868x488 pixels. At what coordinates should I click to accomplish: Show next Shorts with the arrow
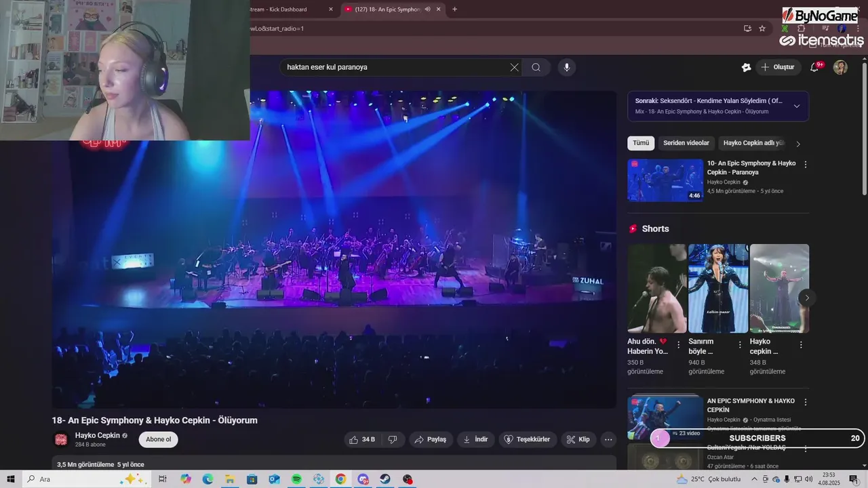[807, 298]
